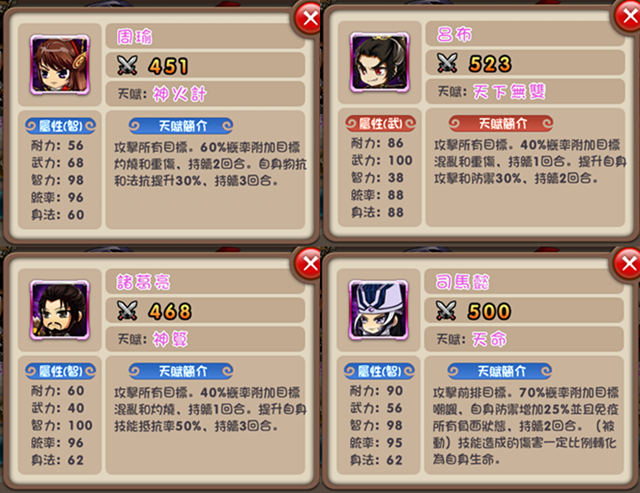The image size is (640, 493).
Task: Click crossed swords icon beside 500
Action: tap(446, 311)
